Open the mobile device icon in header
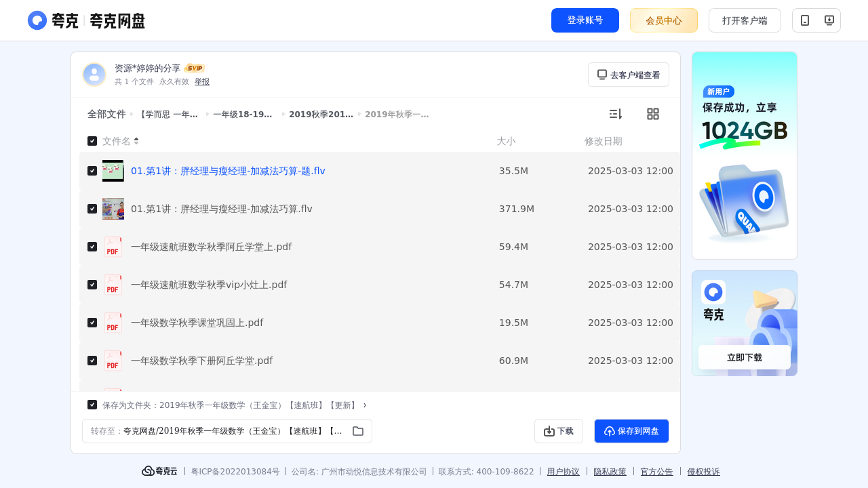868x488 pixels. 805,20
